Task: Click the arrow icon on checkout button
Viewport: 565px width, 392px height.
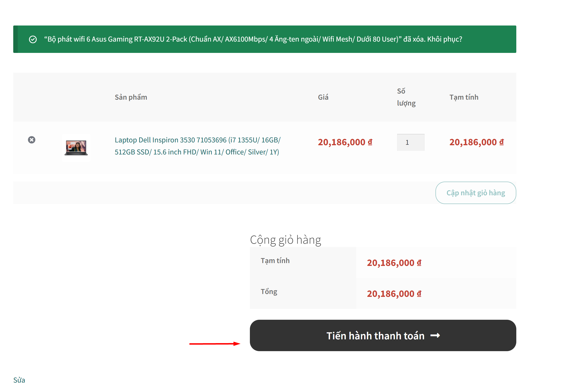Action: click(x=435, y=336)
